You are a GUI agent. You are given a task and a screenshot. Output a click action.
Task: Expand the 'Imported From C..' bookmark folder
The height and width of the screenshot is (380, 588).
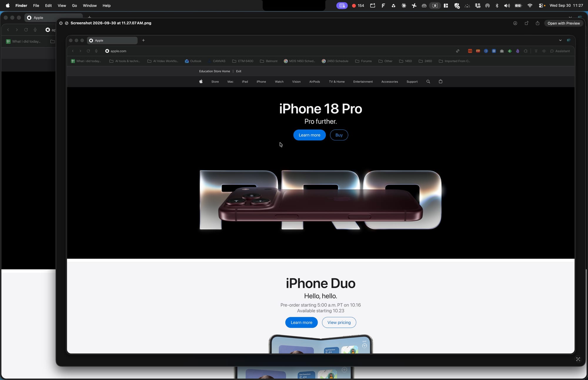pos(455,61)
